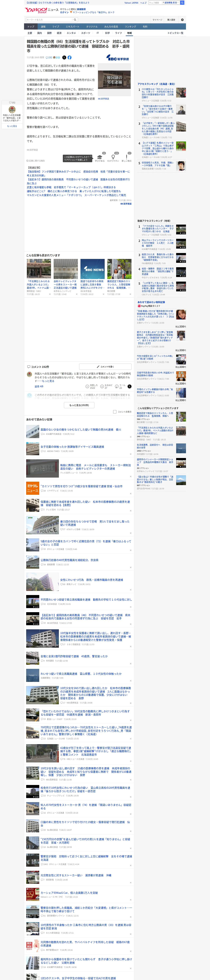Viewport: 210px width, 980px height.
Task: Select the オリジナル tab
Action: point(92,27)
